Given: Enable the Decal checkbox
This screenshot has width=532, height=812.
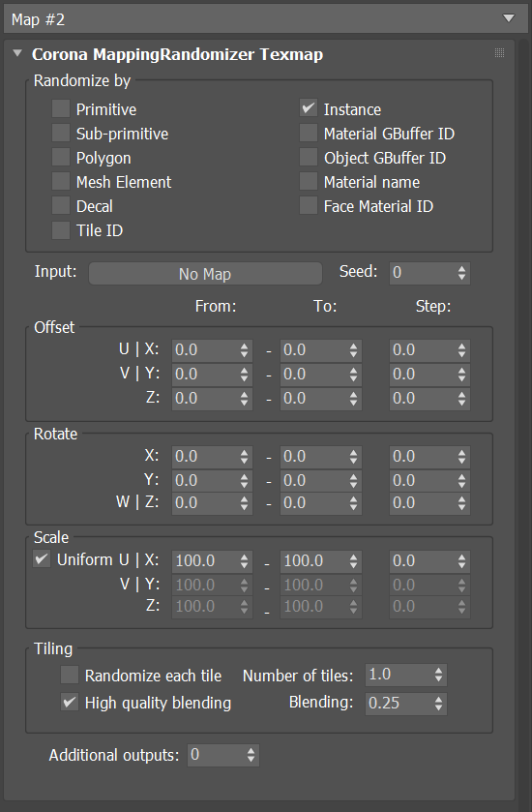Looking at the screenshot, I should click(x=61, y=206).
